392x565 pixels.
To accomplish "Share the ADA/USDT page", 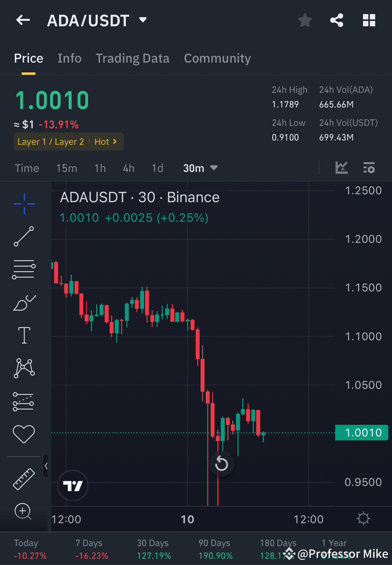I will [337, 20].
